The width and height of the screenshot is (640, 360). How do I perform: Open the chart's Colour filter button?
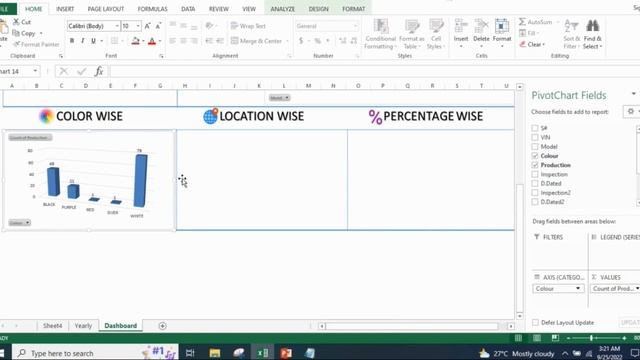[x=20, y=223]
